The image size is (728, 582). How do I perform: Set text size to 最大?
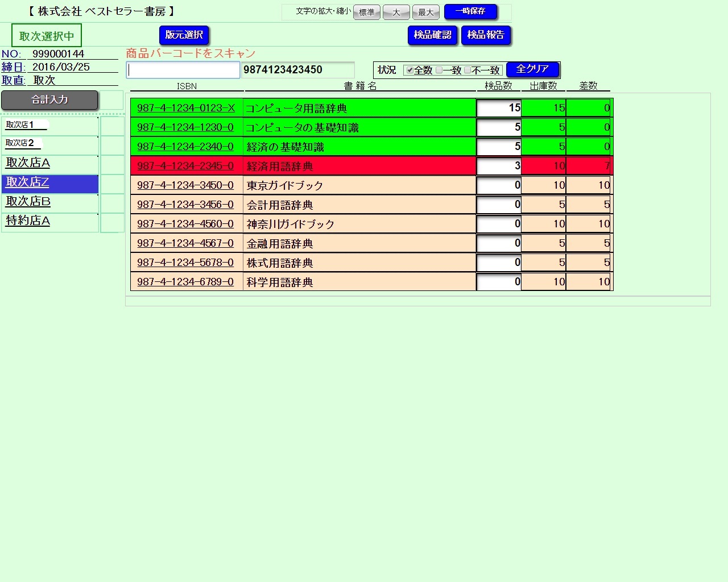point(425,12)
